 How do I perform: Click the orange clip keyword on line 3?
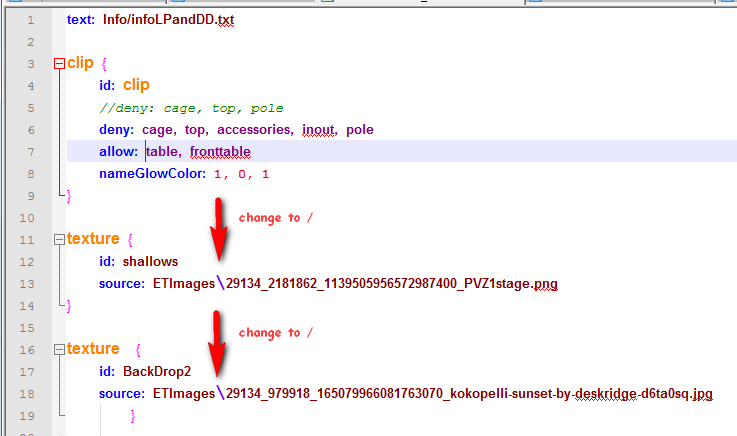click(x=80, y=63)
